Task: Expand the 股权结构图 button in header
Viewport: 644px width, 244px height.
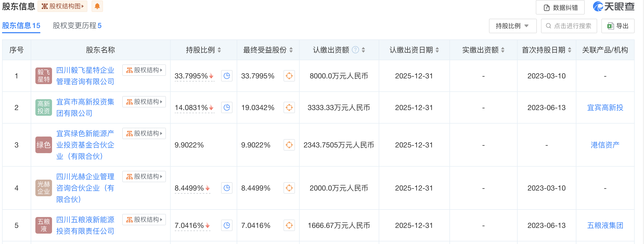Action: (62, 6)
